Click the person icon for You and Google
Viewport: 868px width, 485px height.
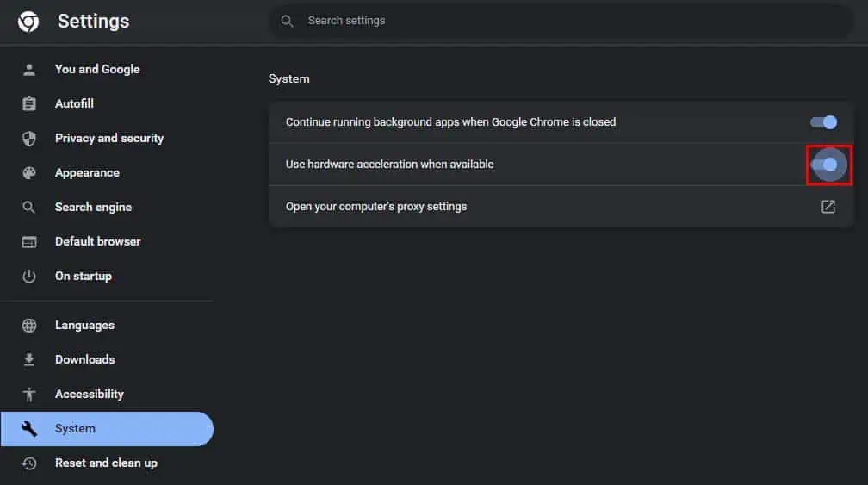pyautogui.click(x=29, y=69)
